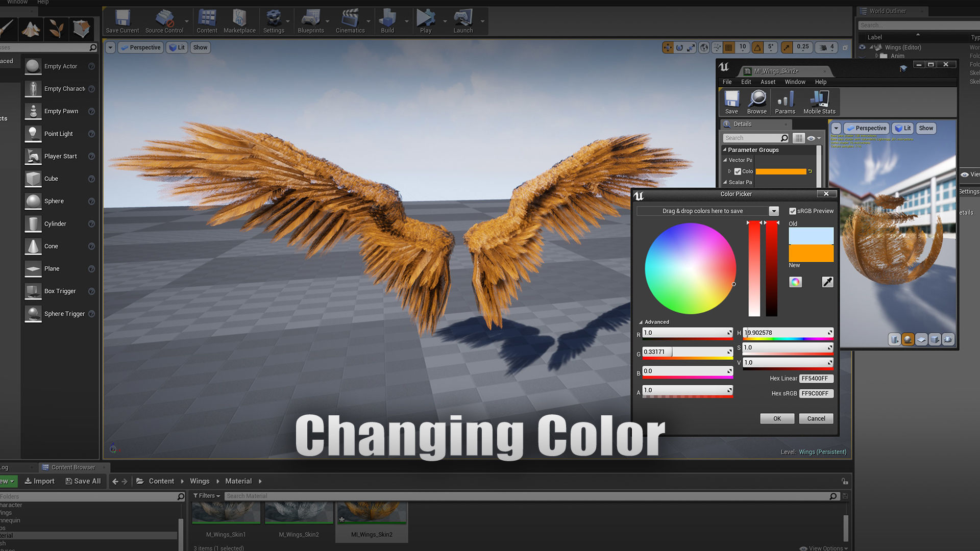Toggle the sRGB Preview checkbox

pyautogui.click(x=793, y=211)
